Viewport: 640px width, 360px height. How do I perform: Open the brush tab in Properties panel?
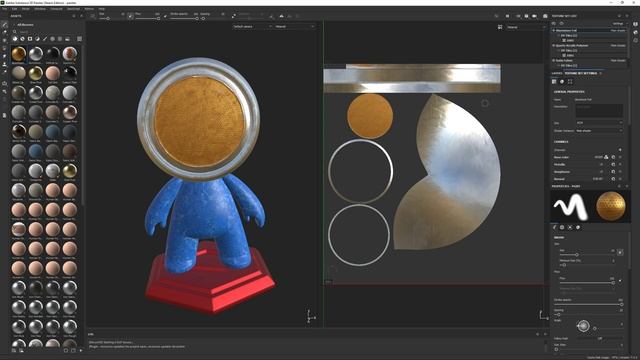click(x=555, y=227)
